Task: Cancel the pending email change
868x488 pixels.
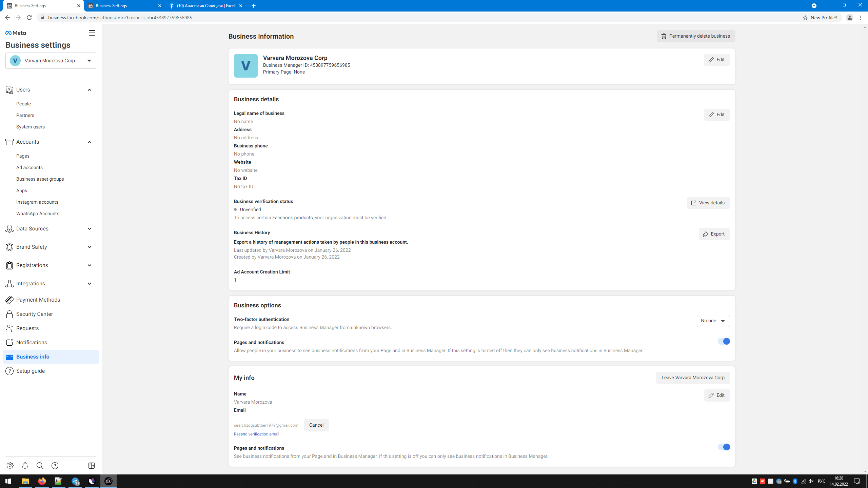Action: click(x=316, y=425)
